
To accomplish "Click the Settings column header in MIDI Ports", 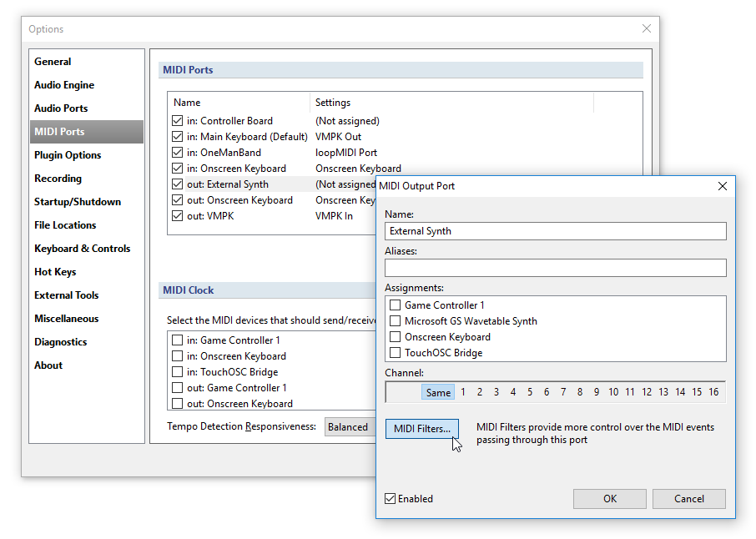I will click(x=451, y=103).
